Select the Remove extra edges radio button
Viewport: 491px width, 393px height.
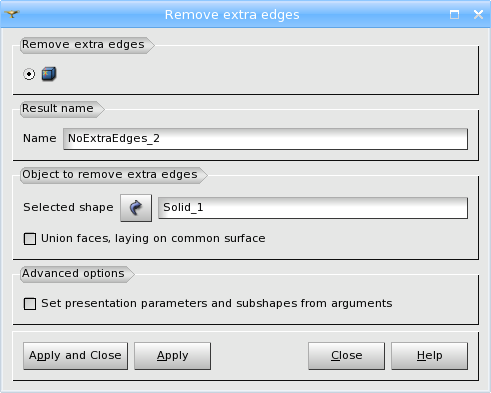[x=29, y=74]
